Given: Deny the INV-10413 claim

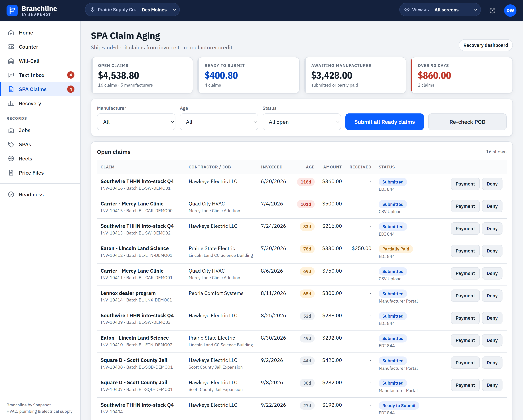Looking at the screenshot, I should click(x=492, y=229).
